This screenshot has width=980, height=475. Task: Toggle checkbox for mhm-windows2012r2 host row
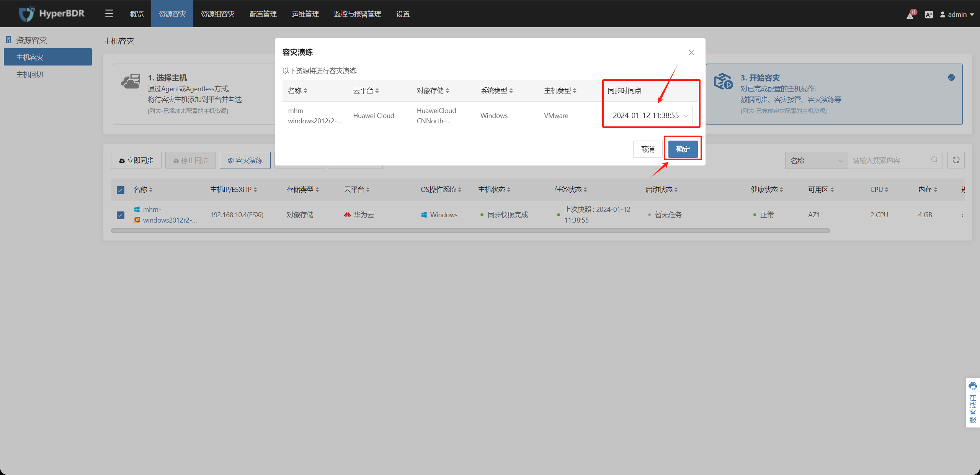pos(121,215)
